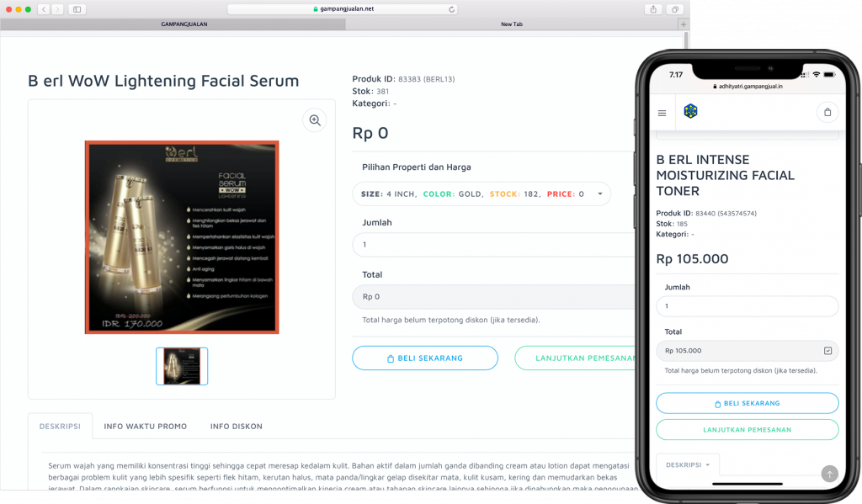Image resolution: width=862 pixels, height=504 pixels.
Task: Click the Safari share icon
Action: [653, 9]
